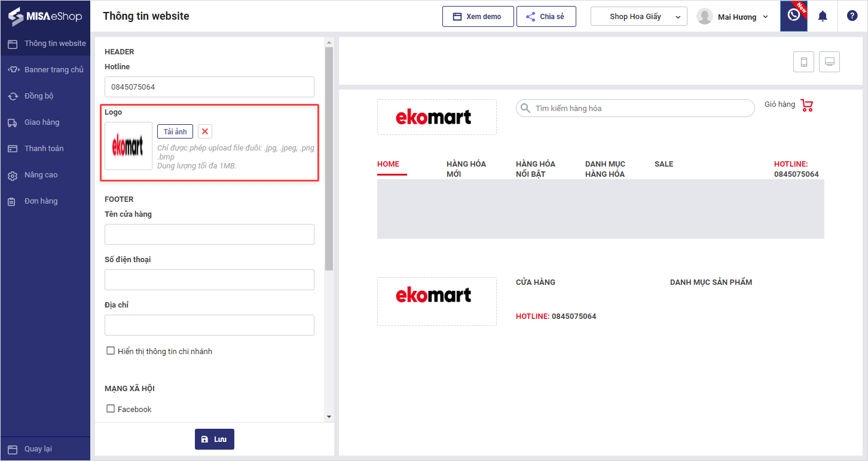Viewport: 868px width, 461px height.
Task: Open the Đồng bộ menu item
Action: click(x=45, y=96)
